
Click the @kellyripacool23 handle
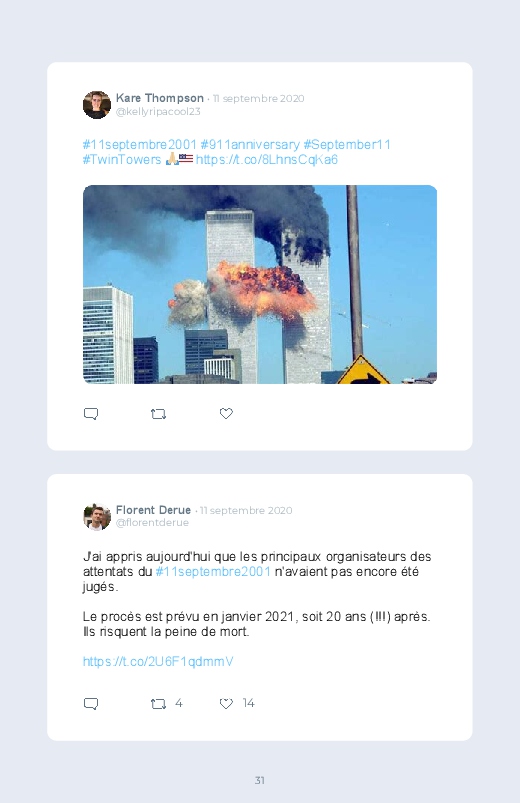158,112
